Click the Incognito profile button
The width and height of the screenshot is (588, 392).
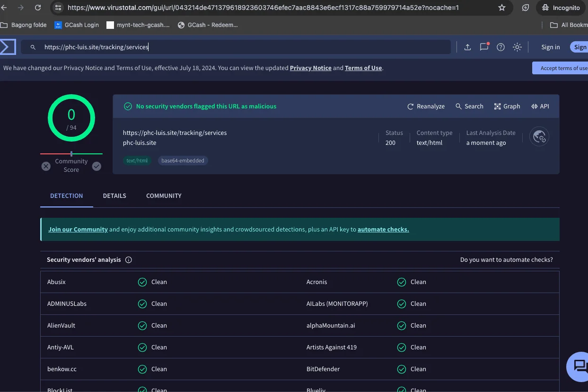(x=560, y=8)
